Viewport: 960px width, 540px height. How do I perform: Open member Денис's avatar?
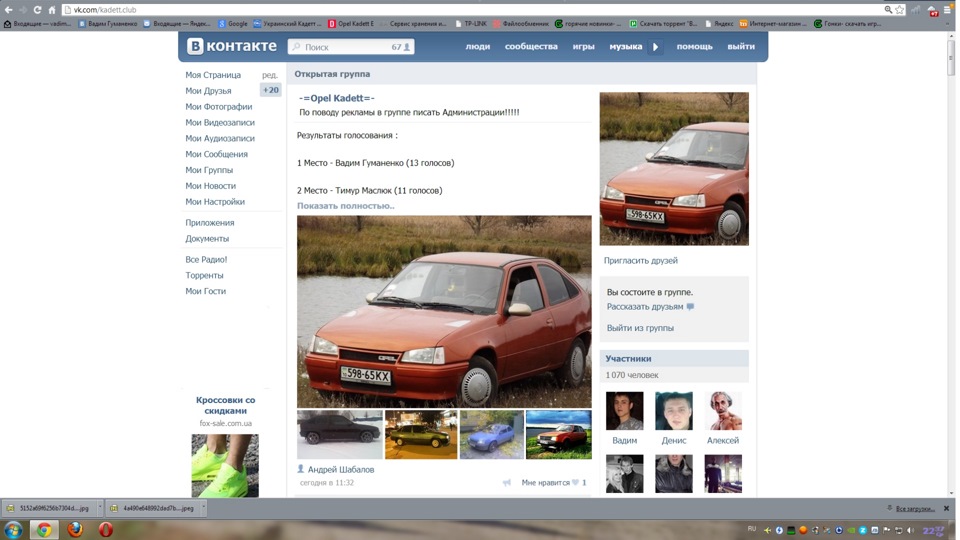[x=673, y=411]
